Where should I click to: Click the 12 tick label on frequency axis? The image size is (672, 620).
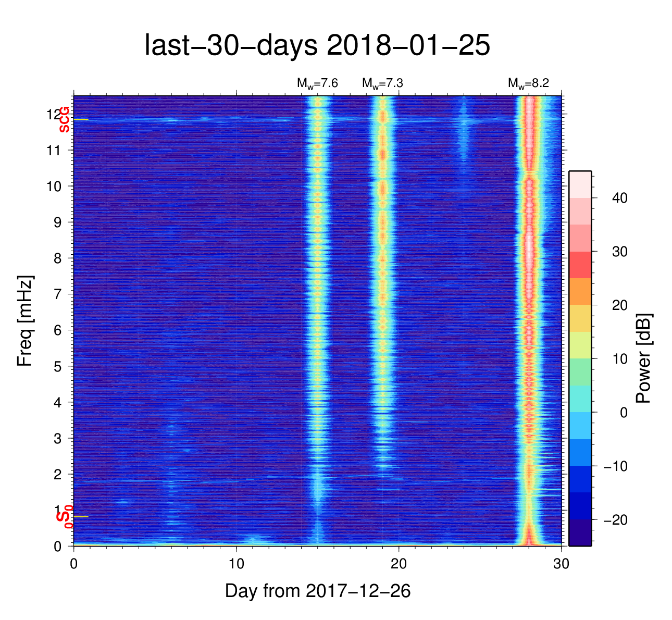(52, 114)
